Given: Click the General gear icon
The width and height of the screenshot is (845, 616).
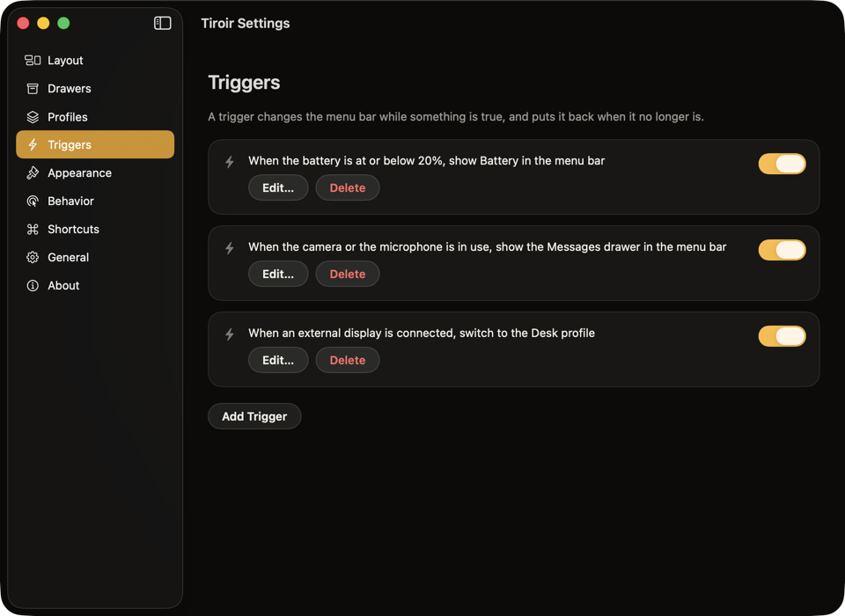Looking at the screenshot, I should (x=33, y=257).
